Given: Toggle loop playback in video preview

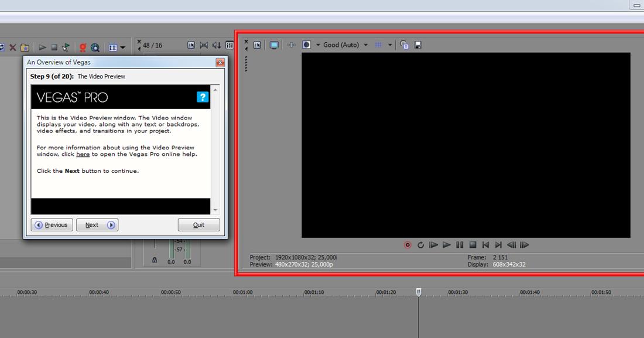Looking at the screenshot, I should point(420,245).
